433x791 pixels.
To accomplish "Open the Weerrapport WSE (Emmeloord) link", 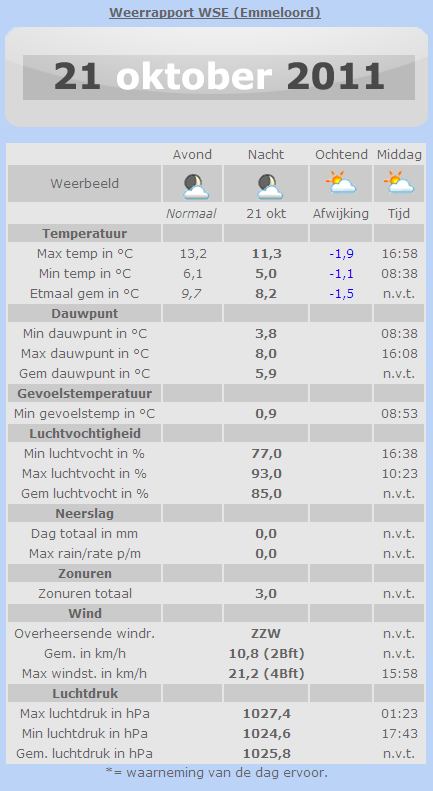I will pyautogui.click(x=215, y=13).
